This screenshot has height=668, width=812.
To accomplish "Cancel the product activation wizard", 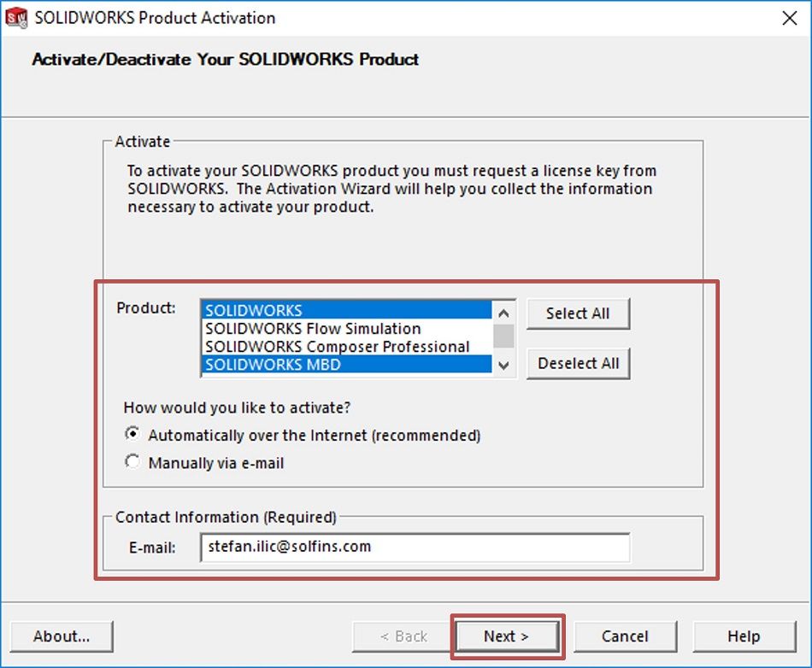I will coord(626,636).
